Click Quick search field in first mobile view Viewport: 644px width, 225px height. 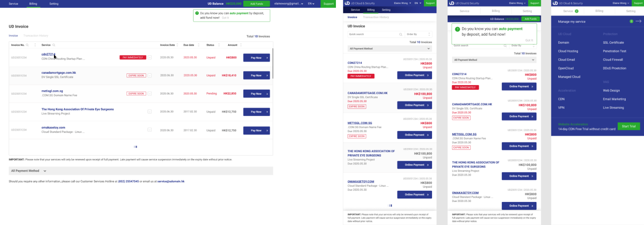pyautogui.click(x=373, y=34)
